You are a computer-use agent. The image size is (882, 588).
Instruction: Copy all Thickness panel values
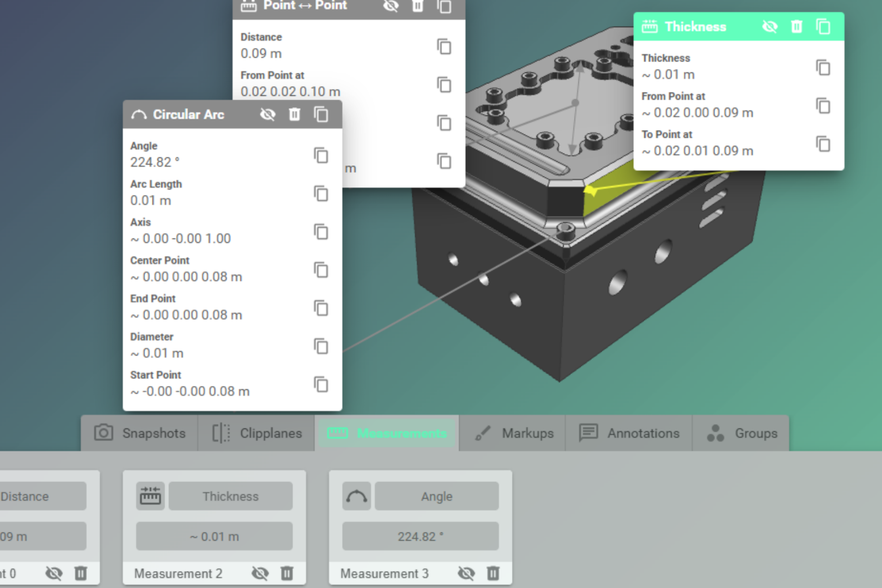[823, 26]
